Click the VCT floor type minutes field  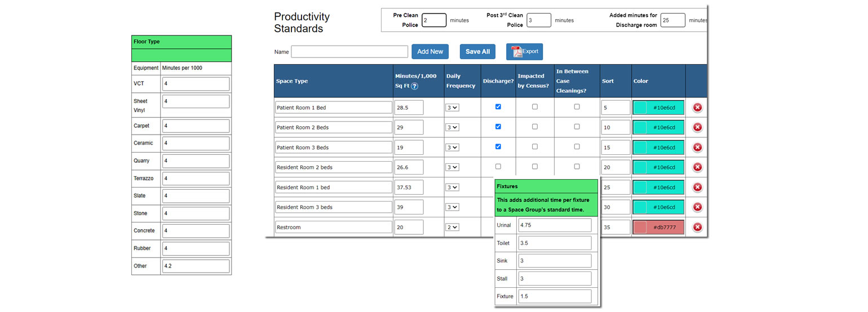click(x=196, y=84)
